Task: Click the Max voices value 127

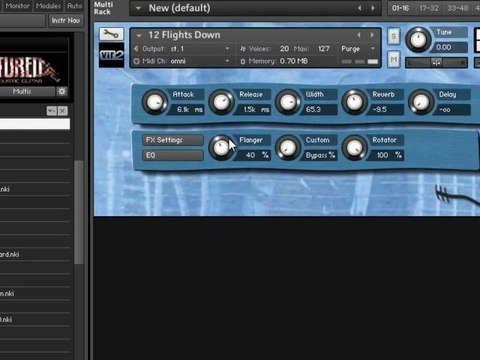Action: tap(324, 49)
